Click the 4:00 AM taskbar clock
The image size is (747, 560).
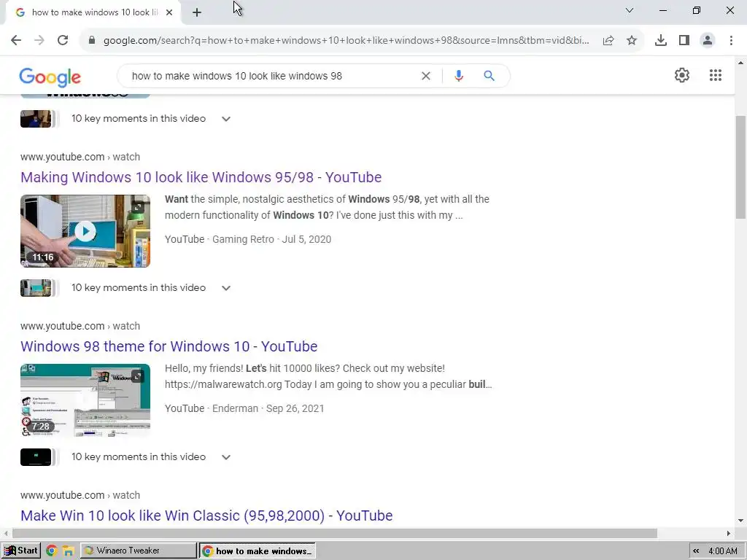723,551
